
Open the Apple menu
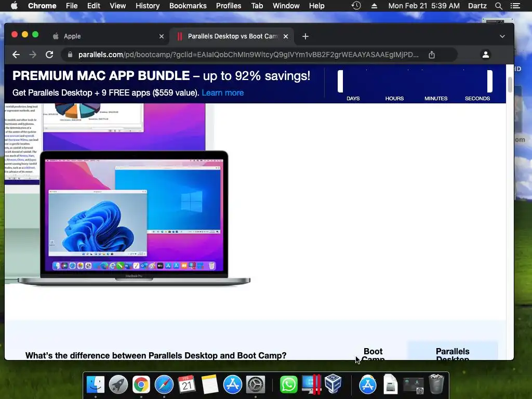[14, 6]
